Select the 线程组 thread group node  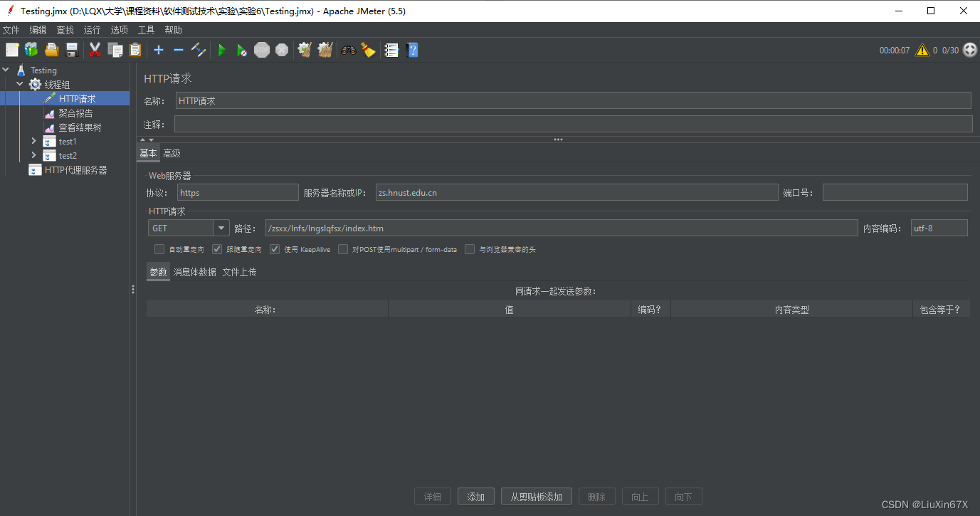click(57, 85)
